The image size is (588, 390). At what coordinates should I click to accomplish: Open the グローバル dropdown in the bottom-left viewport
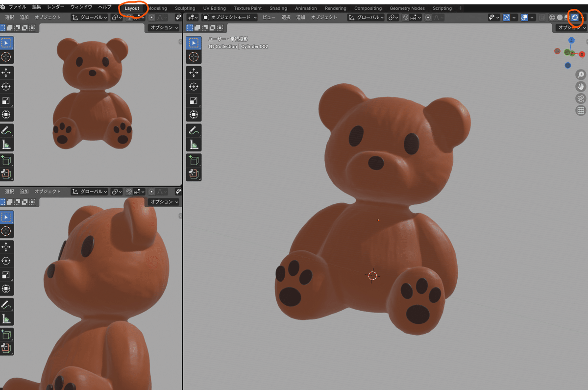pos(90,192)
